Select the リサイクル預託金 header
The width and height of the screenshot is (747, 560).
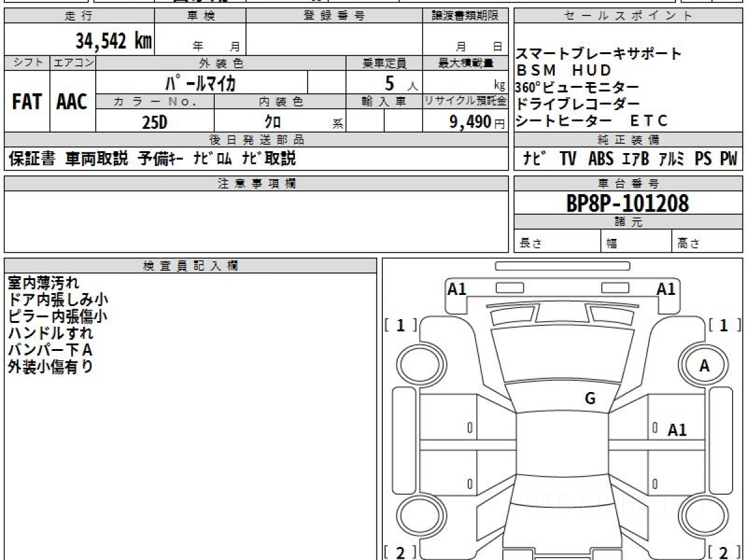coord(465,101)
